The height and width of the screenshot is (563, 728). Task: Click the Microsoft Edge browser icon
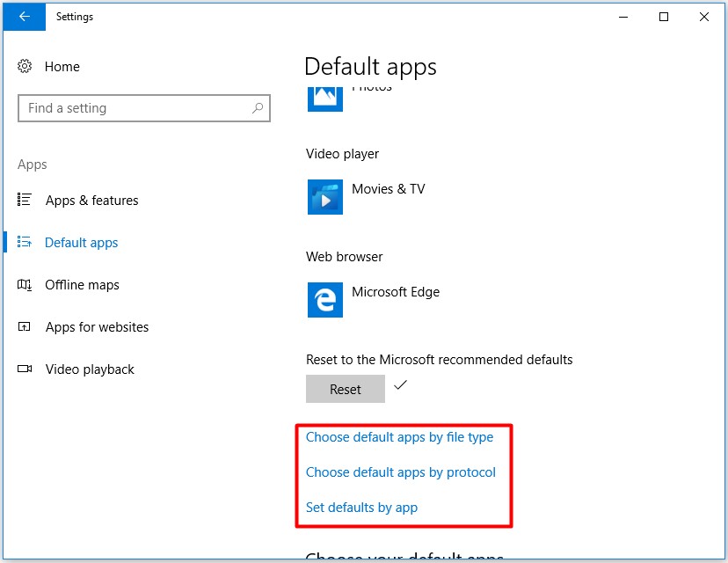click(325, 300)
